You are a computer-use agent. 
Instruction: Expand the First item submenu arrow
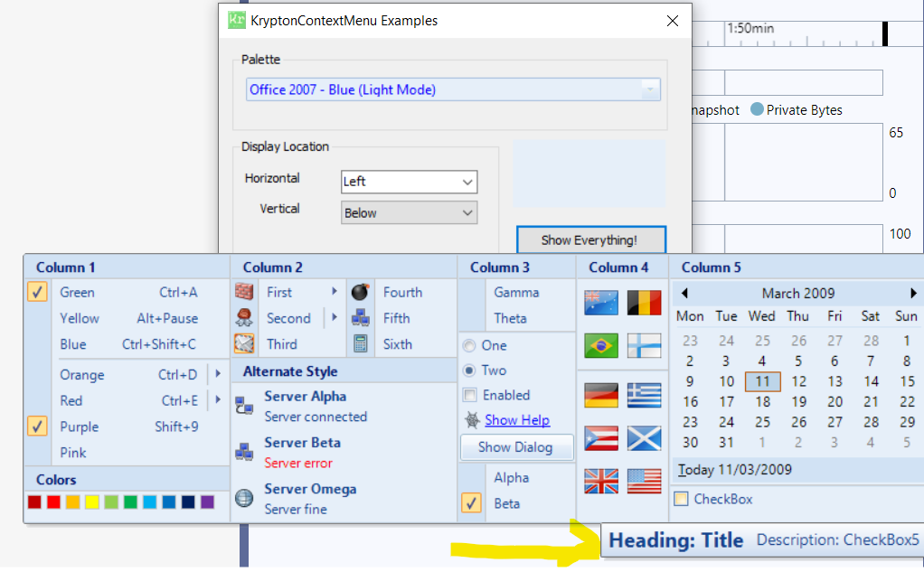point(335,291)
